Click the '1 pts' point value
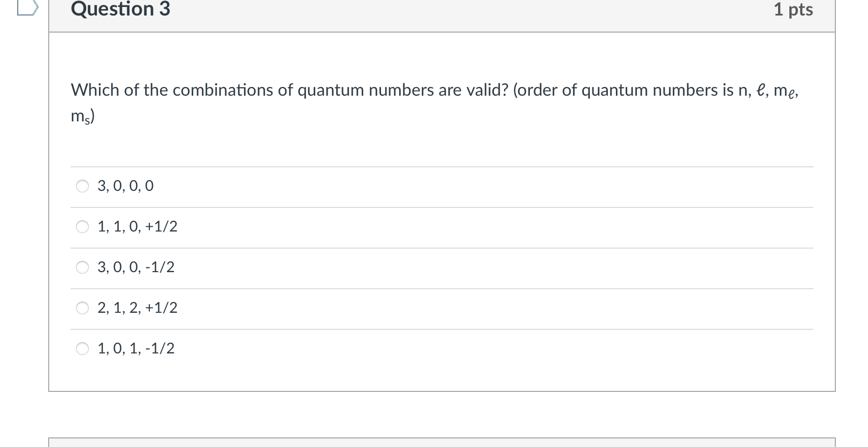This screenshot has height=447, width=868. 793,10
